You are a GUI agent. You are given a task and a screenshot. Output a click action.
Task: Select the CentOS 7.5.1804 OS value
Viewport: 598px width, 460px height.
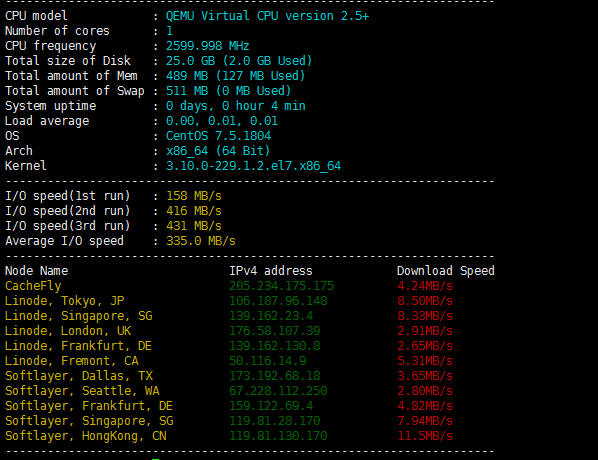pos(218,136)
